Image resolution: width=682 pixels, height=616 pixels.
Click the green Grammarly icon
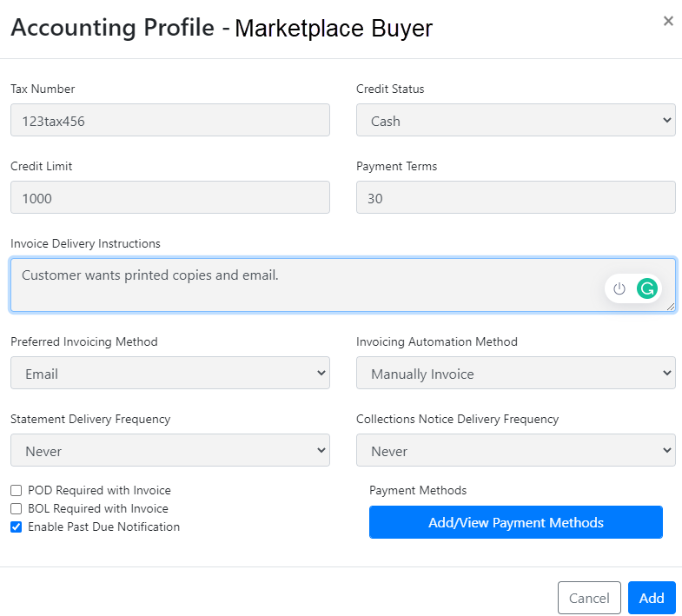[x=646, y=288]
